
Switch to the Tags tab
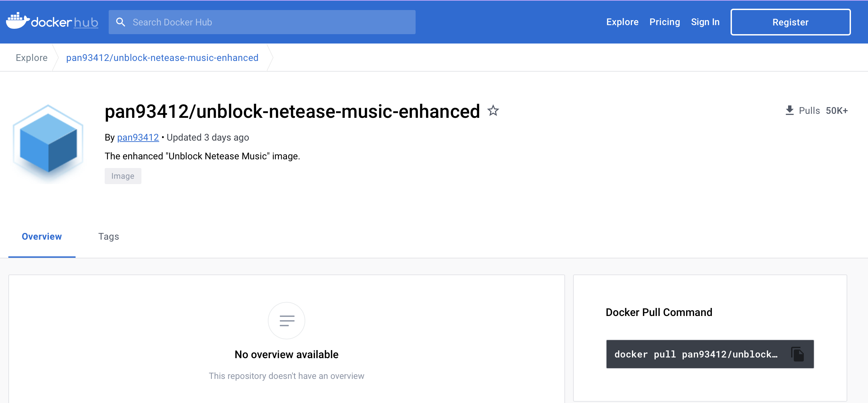[108, 237]
